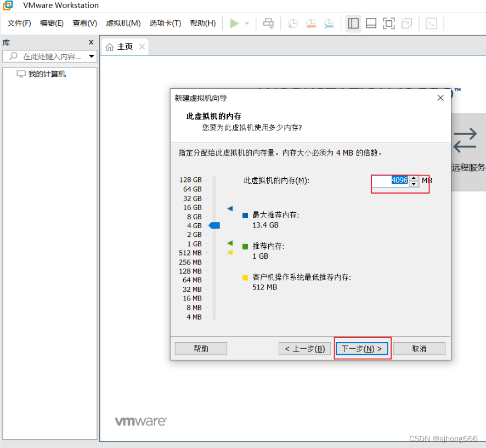Click the 2 GB slider label
This screenshot has width=486, height=448.
pyautogui.click(x=194, y=235)
